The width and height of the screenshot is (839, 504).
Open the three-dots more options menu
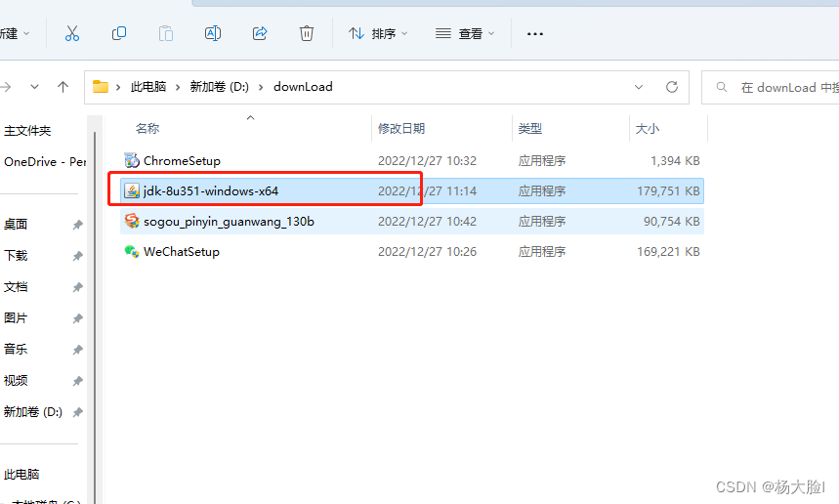coord(535,34)
